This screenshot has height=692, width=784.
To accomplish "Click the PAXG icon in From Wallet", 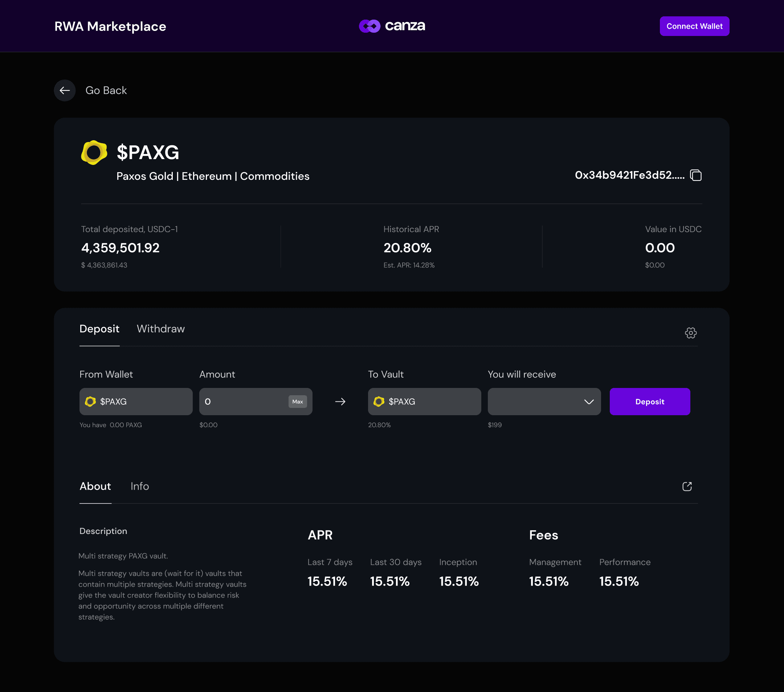I will point(90,401).
